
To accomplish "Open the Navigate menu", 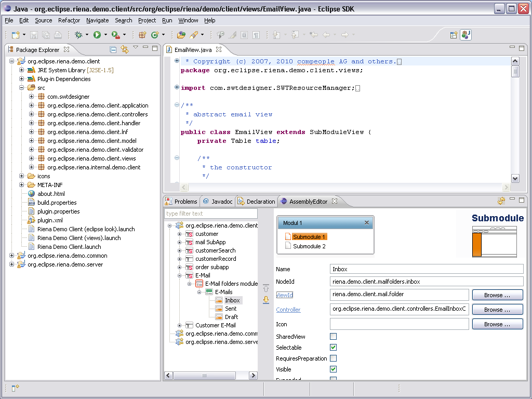I will [97, 20].
